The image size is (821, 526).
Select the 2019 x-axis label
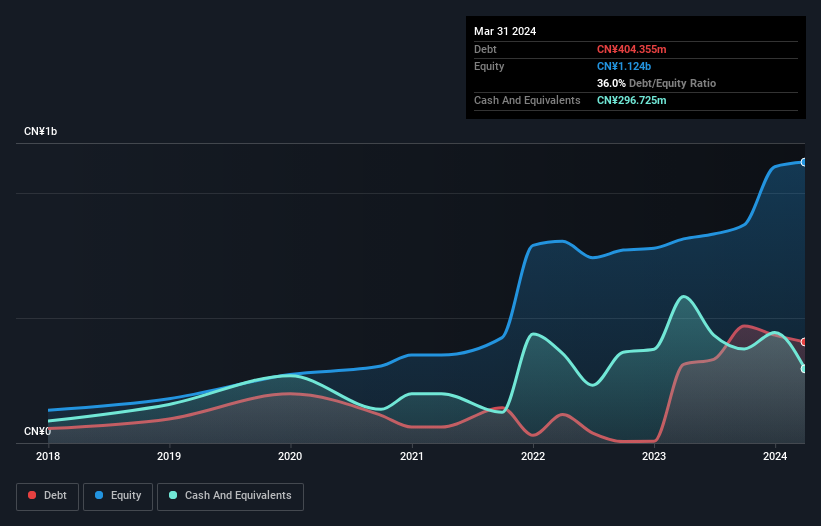[x=169, y=456]
